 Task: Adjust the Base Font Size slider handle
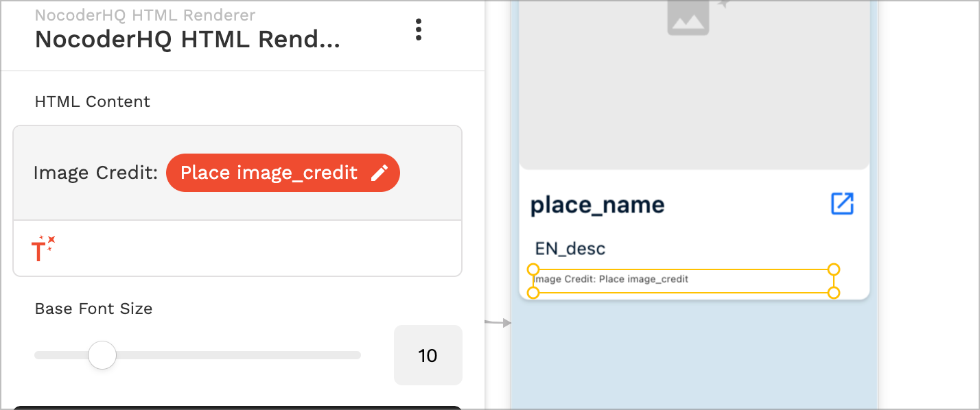[x=103, y=355]
